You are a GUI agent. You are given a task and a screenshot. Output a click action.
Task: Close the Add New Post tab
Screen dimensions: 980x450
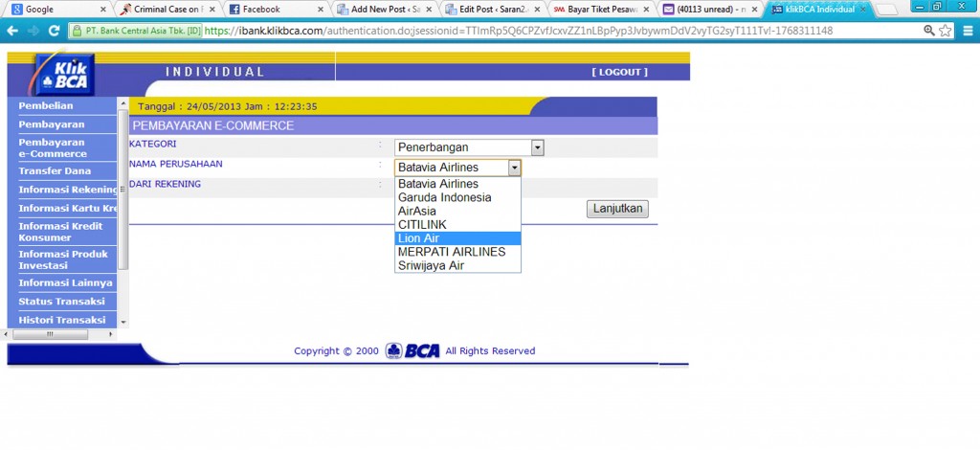click(429, 10)
